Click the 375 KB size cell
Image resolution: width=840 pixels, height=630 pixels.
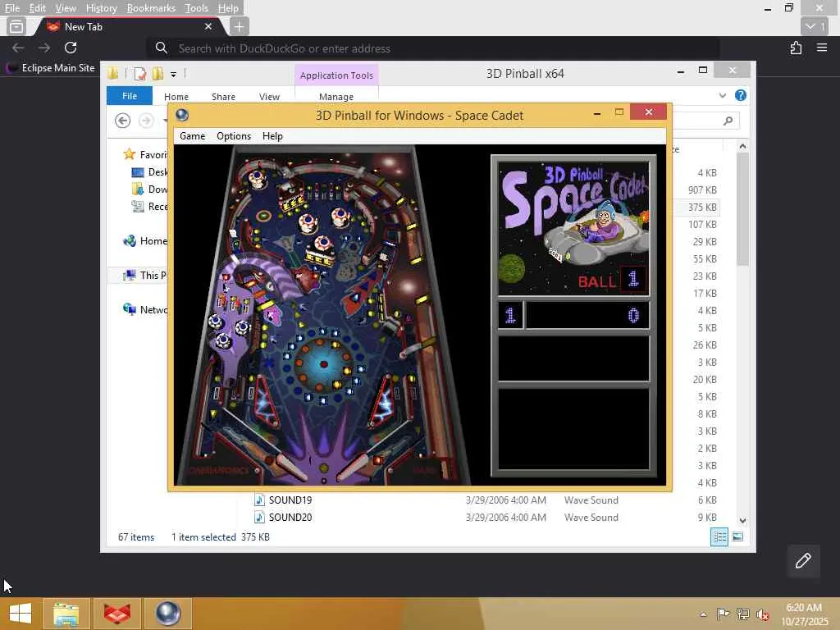pos(702,208)
